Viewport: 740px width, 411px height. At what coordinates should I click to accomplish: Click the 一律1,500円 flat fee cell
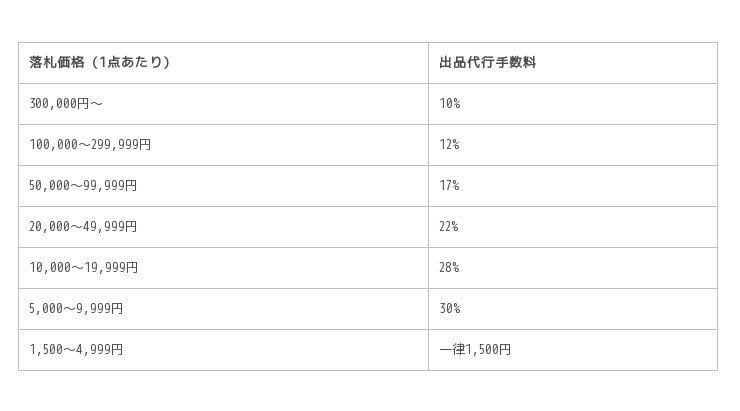point(475,350)
